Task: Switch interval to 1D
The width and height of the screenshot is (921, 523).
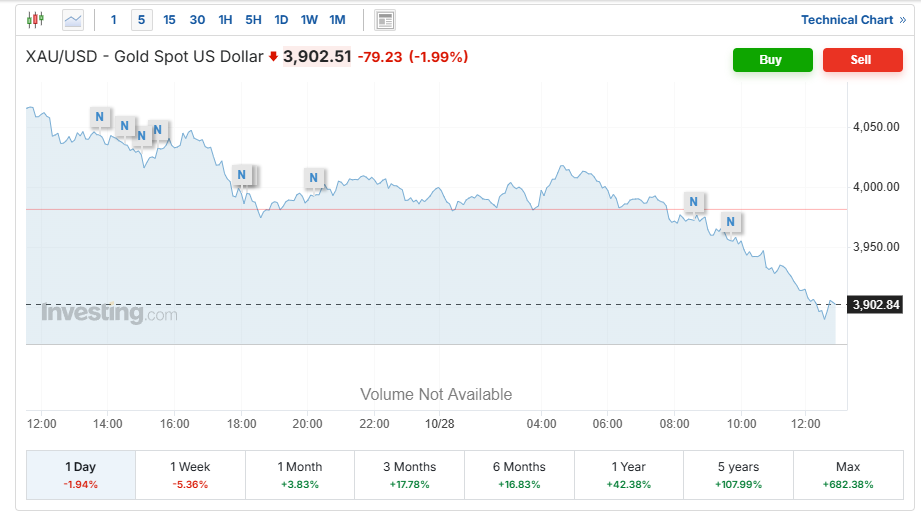Action: tap(281, 20)
